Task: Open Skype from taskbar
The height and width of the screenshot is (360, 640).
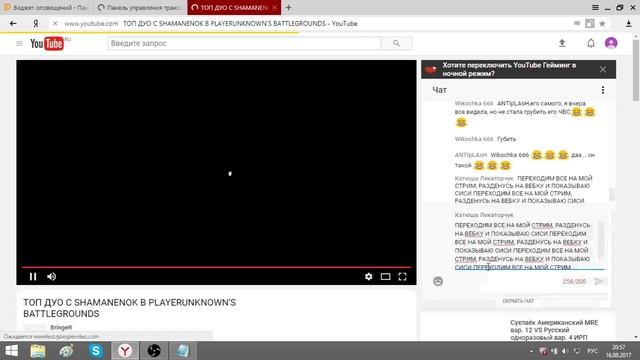Action: click(96, 351)
